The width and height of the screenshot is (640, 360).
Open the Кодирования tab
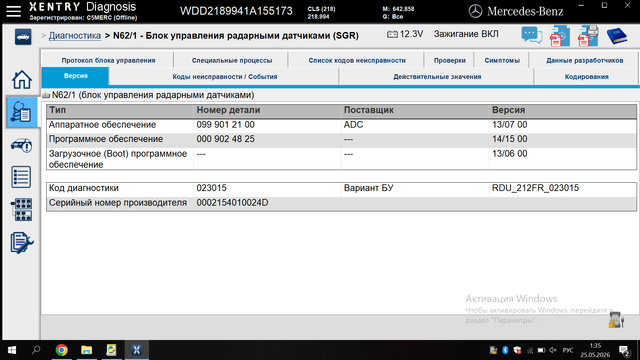pyautogui.click(x=587, y=77)
